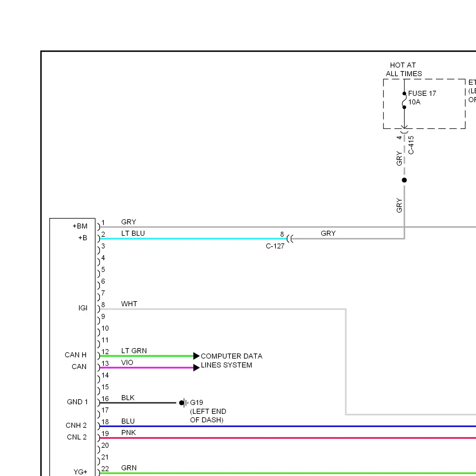Click the (LEFT END OF DASH) text
This screenshot has height=476, width=476.
[x=208, y=416]
